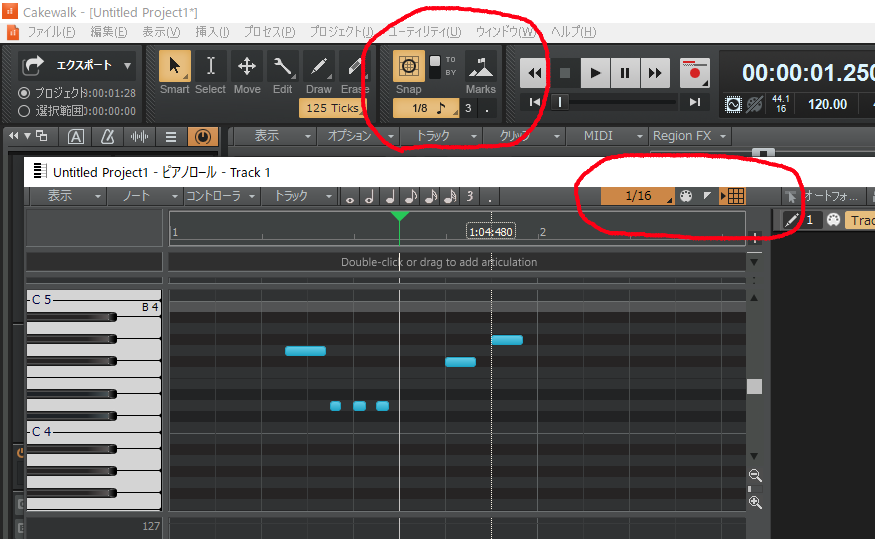Image resolution: width=875 pixels, height=539 pixels.
Task: Flip the Snap TO/BY switch
Action: [435, 67]
